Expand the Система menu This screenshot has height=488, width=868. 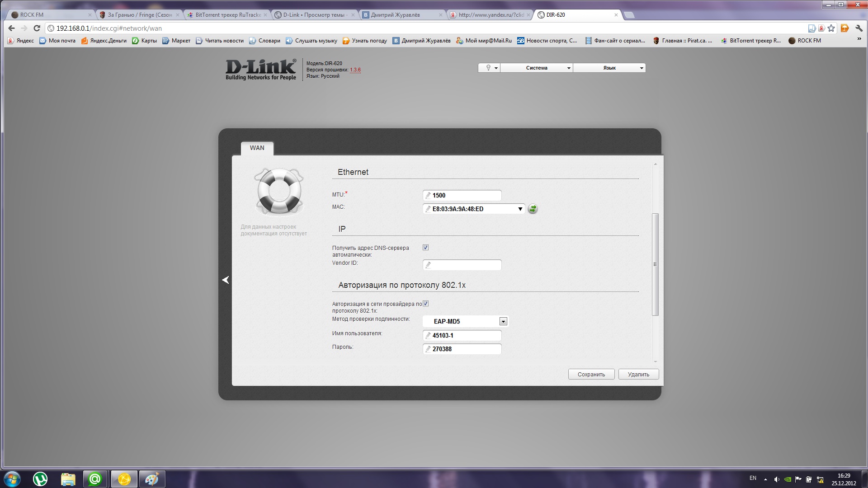point(537,68)
